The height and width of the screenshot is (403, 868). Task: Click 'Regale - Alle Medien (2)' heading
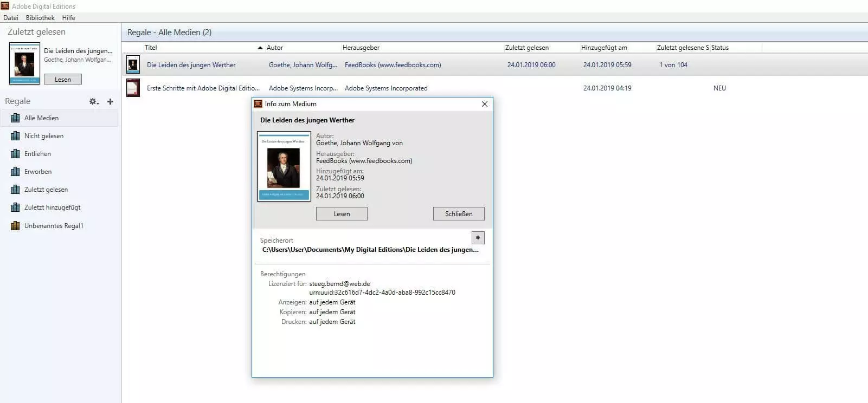tap(169, 32)
